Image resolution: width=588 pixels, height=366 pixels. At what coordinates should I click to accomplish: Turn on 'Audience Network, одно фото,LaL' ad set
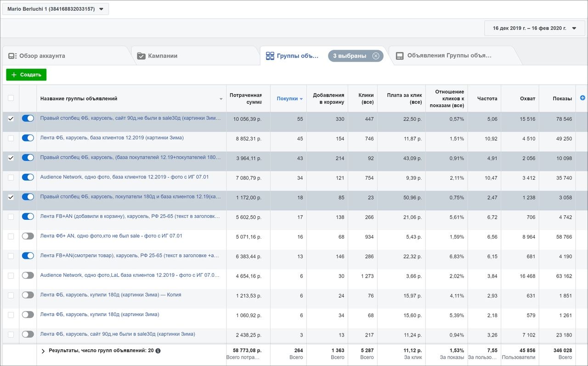(x=28, y=275)
